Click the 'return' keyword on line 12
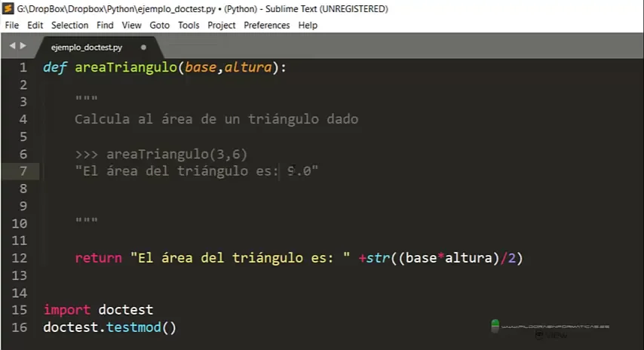The height and width of the screenshot is (350, 644). (x=99, y=258)
